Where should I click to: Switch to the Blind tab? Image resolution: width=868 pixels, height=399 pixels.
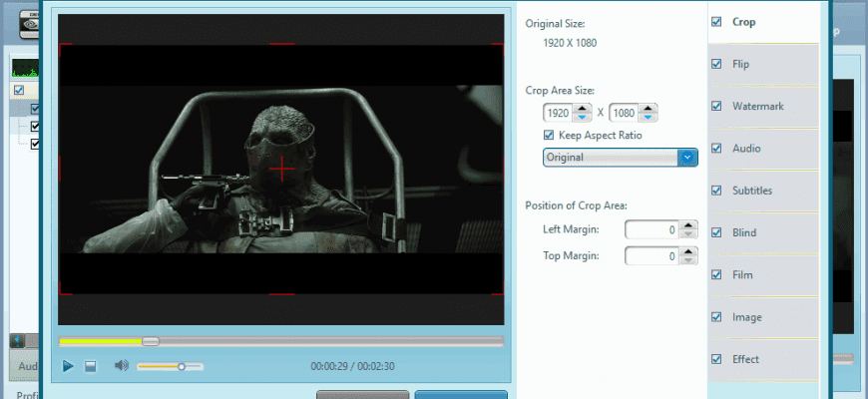pyautogui.click(x=763, y=232)
